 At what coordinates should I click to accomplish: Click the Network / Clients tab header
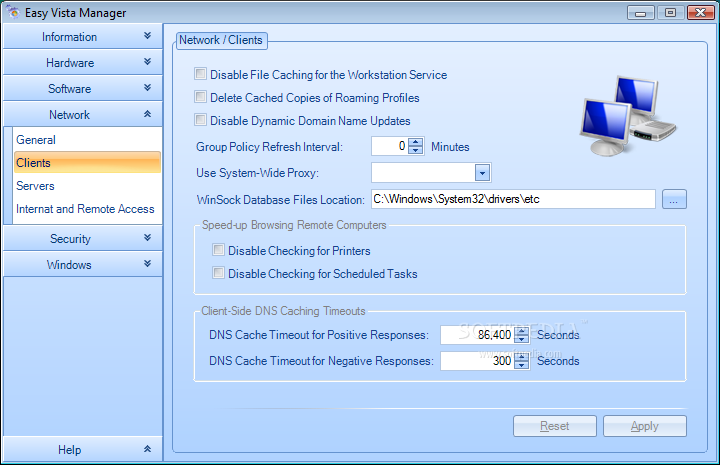(221, 40)
